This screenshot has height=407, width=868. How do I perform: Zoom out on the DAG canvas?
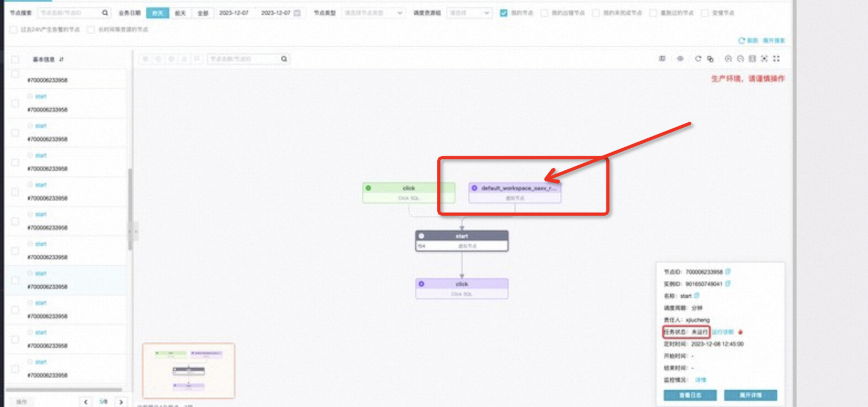pos(741,59)
